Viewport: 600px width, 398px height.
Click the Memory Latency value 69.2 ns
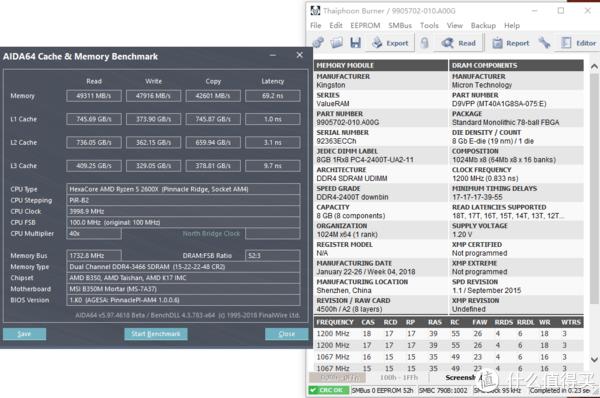pyautogui.click(x=272, y=96)
